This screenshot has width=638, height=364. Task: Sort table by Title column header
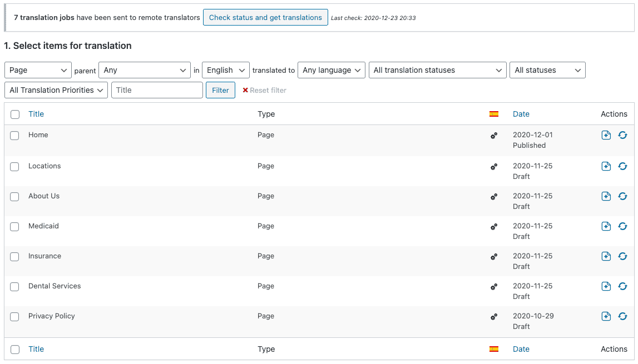click(36, 114)
